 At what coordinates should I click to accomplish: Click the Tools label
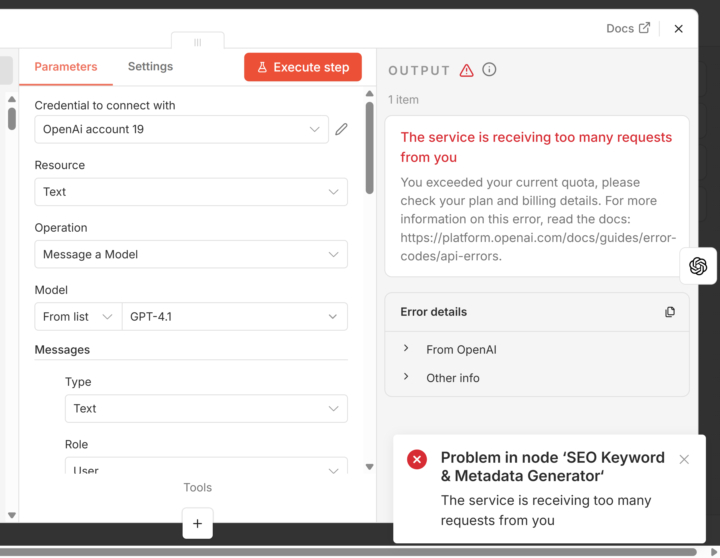197,488
